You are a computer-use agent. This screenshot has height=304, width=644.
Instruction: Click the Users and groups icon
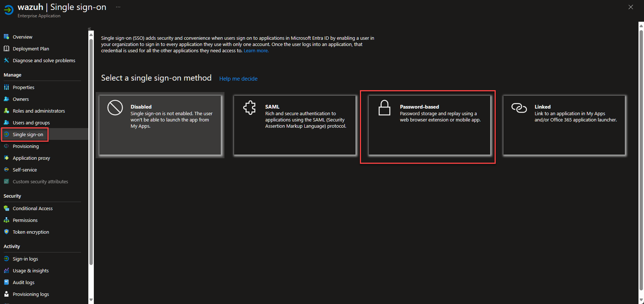(x=6, y=123)
